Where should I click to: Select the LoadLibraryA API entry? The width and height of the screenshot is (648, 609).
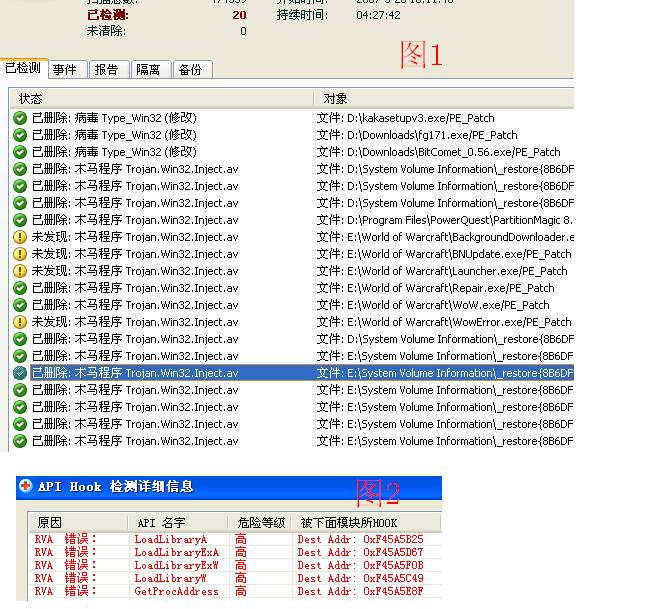point(171,539)
